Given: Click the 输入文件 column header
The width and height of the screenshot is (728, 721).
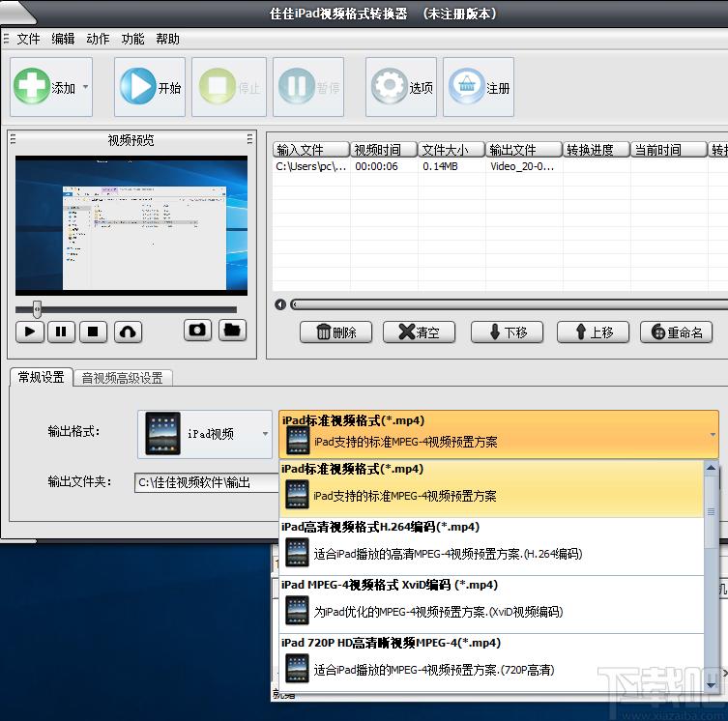Looking at the screenshot, I should pos(311,150).
